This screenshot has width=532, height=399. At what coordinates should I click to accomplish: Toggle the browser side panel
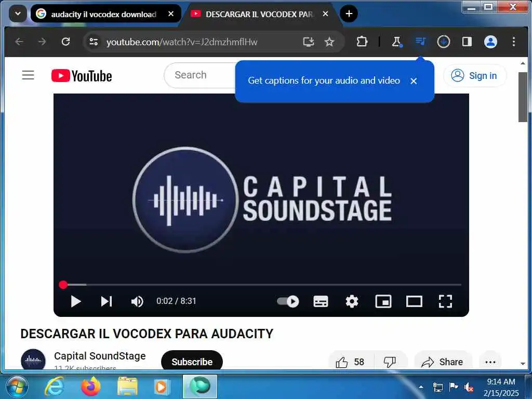pyautogui.click(x=467, y=42)
